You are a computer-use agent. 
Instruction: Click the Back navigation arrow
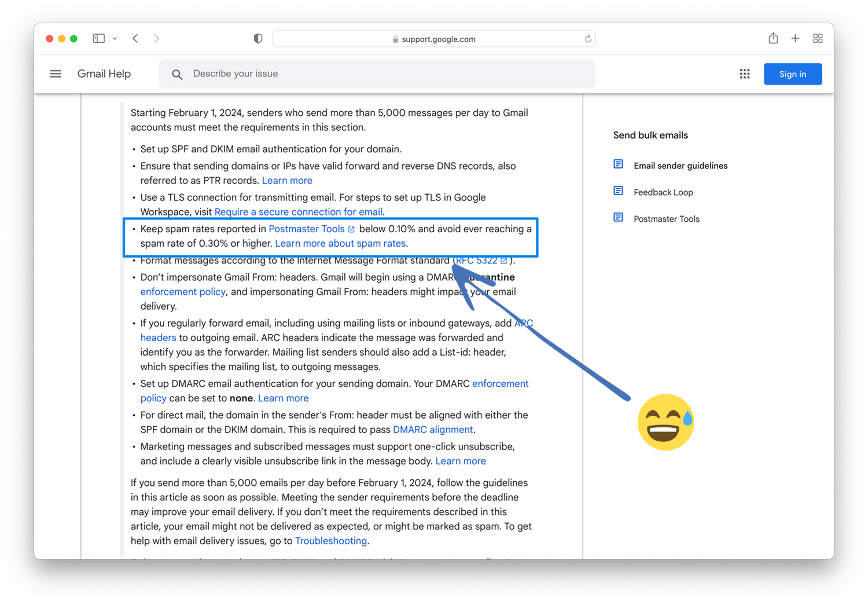tap(135, 38)
